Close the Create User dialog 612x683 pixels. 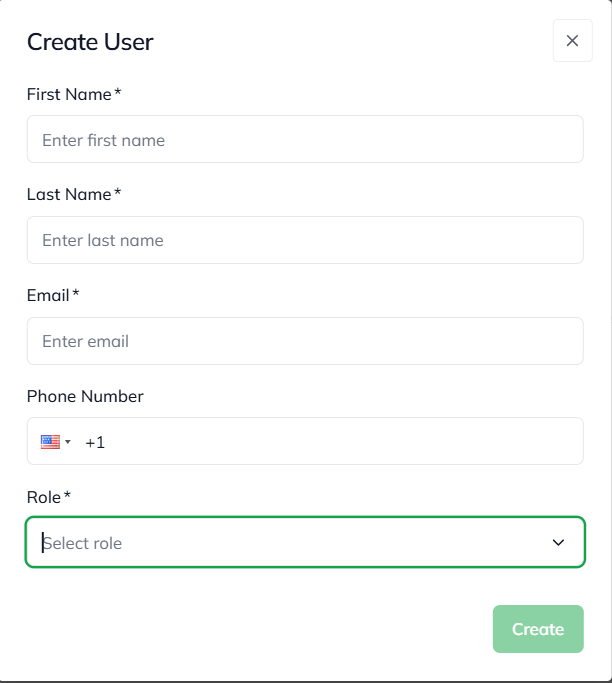click(x=572, y=41)
